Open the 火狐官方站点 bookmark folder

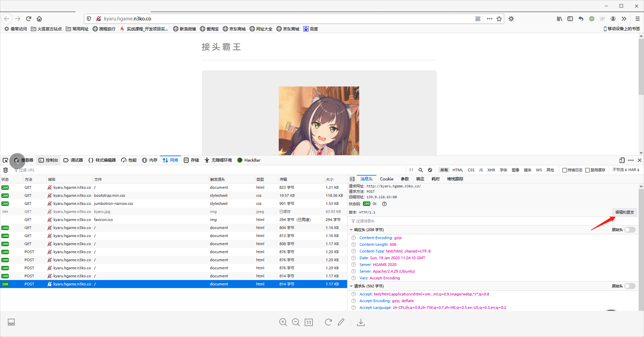point(46,29)
